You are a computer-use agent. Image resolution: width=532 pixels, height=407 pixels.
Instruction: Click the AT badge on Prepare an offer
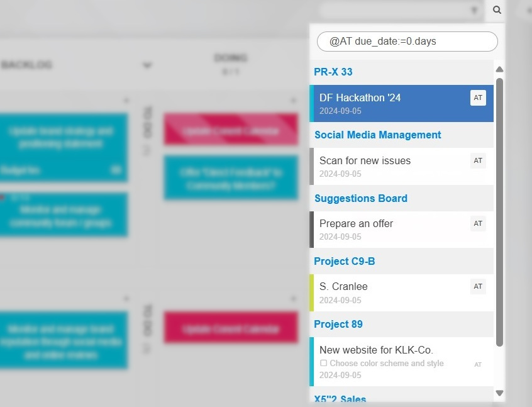(x=478, y=223)
